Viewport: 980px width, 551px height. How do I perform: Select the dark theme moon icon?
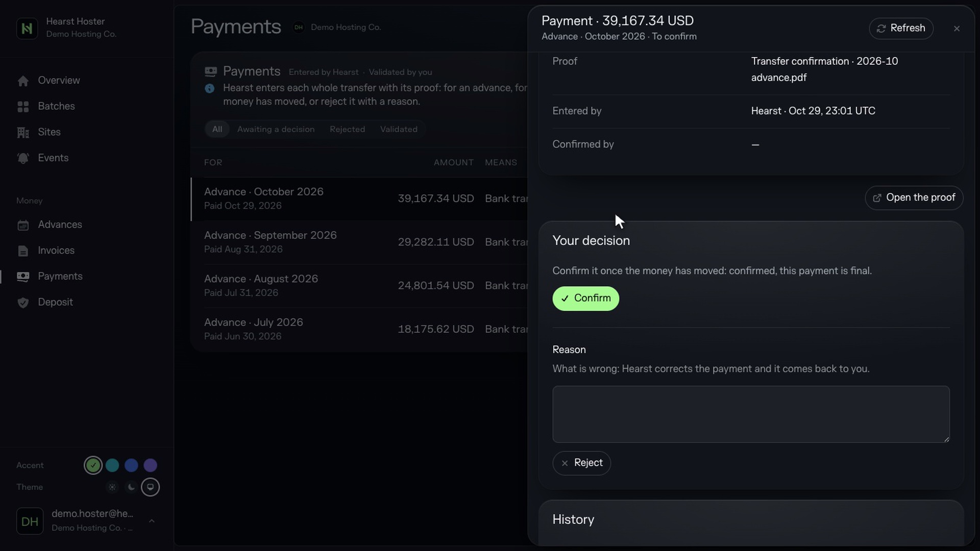(131, 487)
